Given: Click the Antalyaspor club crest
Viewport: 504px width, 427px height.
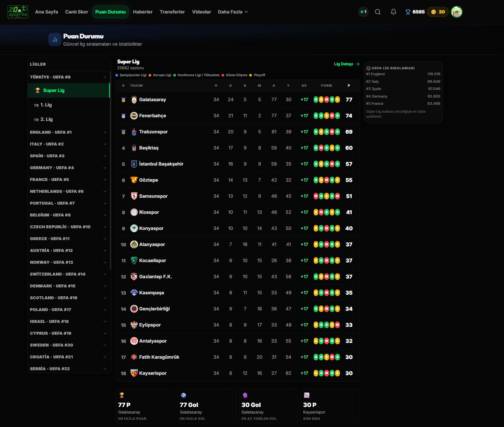Looking at the screenshot, I should tap(134, 341).
